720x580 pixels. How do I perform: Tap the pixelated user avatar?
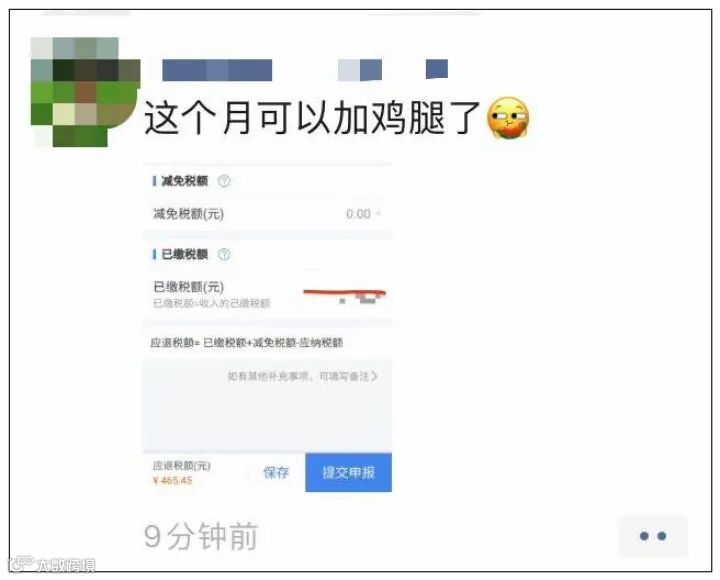(85, 92)
